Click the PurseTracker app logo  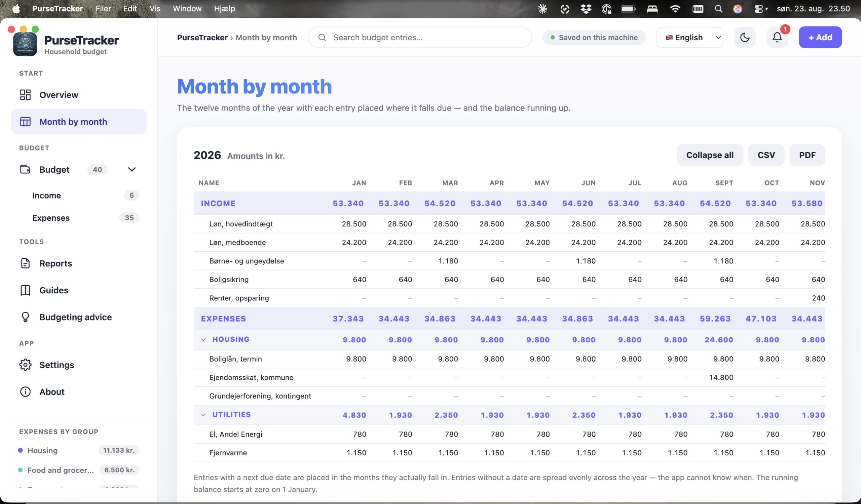[x=25, y=44]
